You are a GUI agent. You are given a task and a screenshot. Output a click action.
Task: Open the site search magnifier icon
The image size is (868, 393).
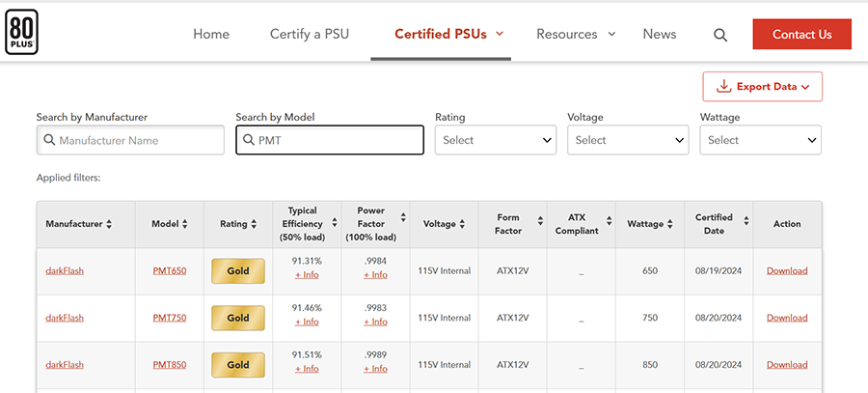coord(719,35)
